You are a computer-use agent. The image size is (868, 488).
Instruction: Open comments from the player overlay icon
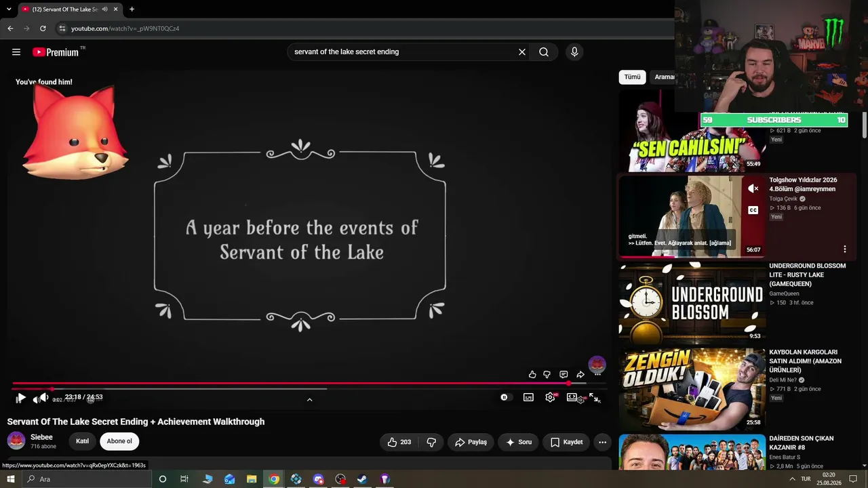(x=564, y=374)
